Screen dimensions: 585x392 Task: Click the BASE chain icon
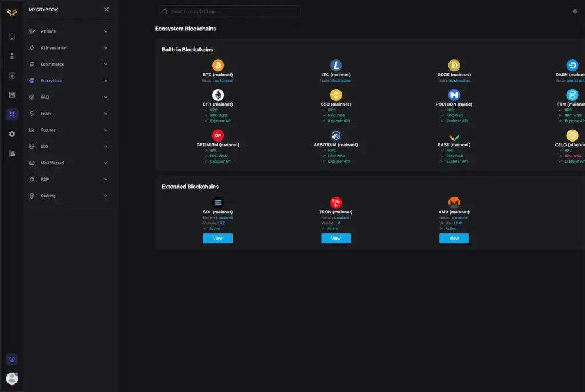click(x=454, y=137)
